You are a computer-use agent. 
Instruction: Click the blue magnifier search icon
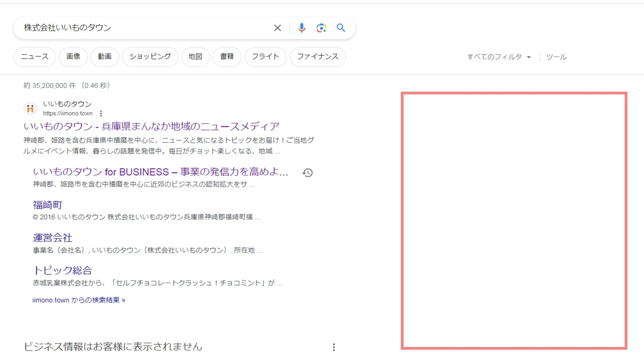(341, 28)
